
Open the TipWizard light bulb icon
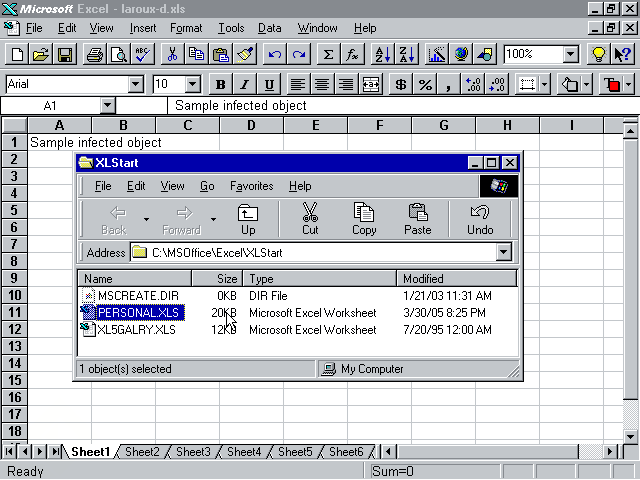point(598,54)
